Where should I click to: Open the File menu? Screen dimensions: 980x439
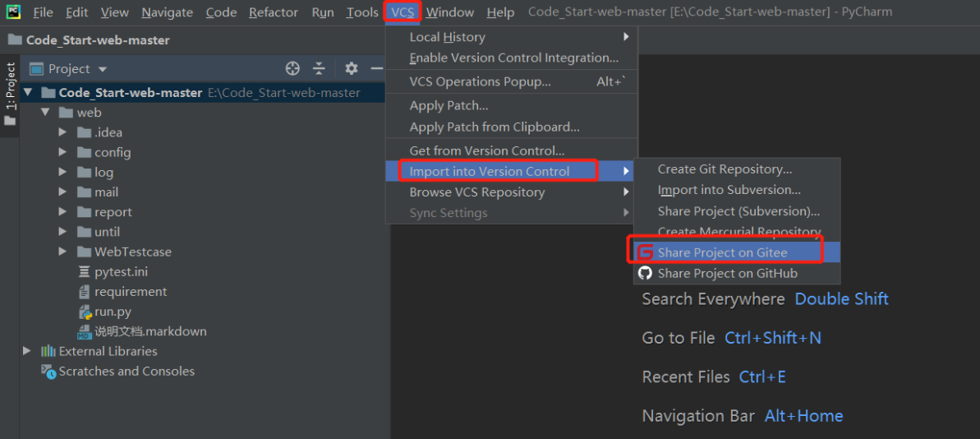click(43, 12)
